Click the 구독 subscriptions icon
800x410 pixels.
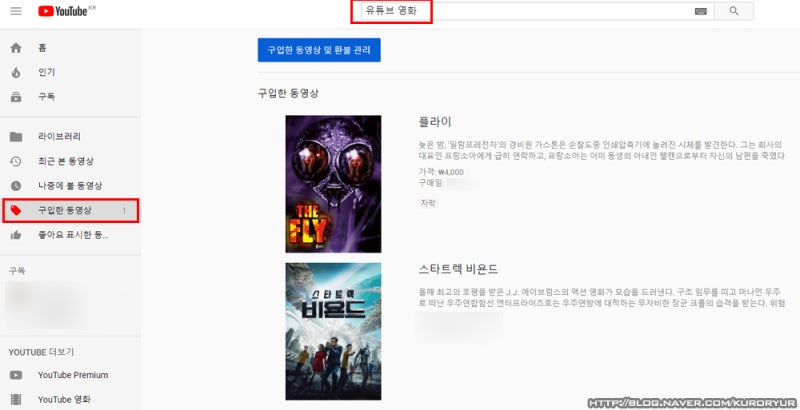pos(16,96)
